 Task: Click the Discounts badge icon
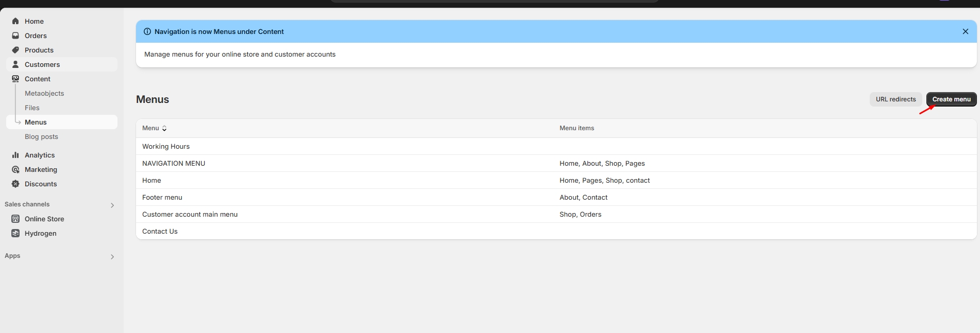coord(15,184)
